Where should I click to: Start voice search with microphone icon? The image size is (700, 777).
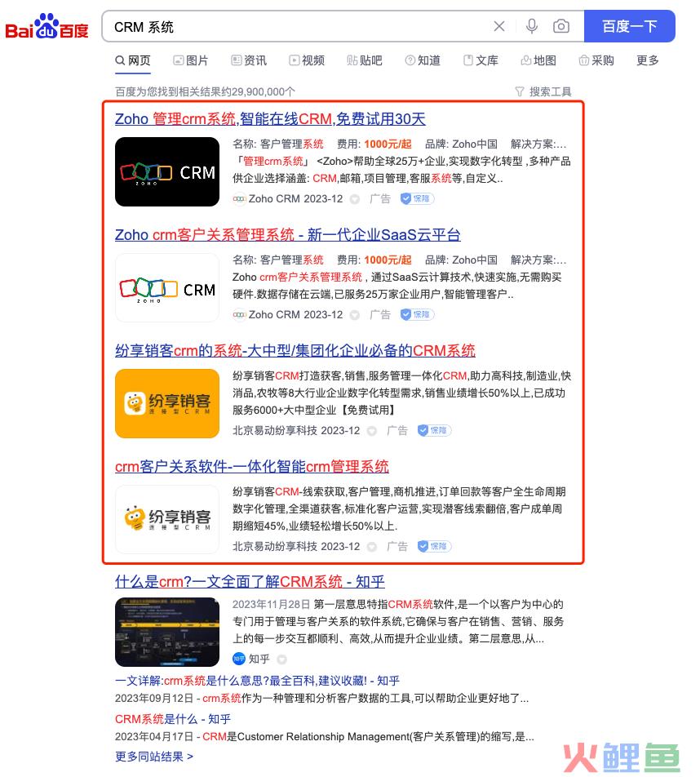tap(532, 26)
